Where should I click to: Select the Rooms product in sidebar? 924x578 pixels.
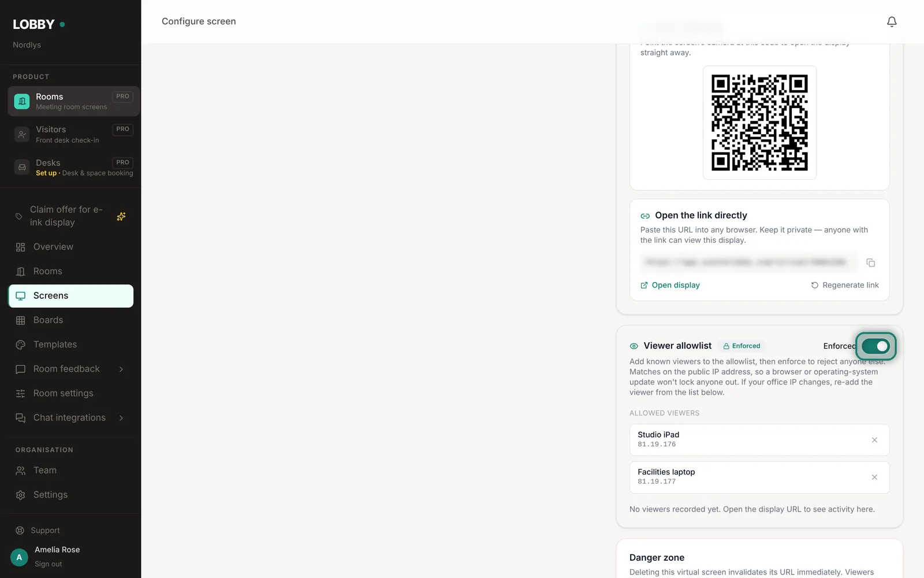[73, 101]
